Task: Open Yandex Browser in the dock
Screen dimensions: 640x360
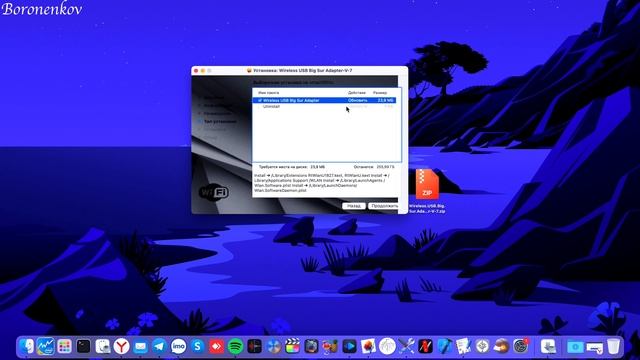Action: 121,346
